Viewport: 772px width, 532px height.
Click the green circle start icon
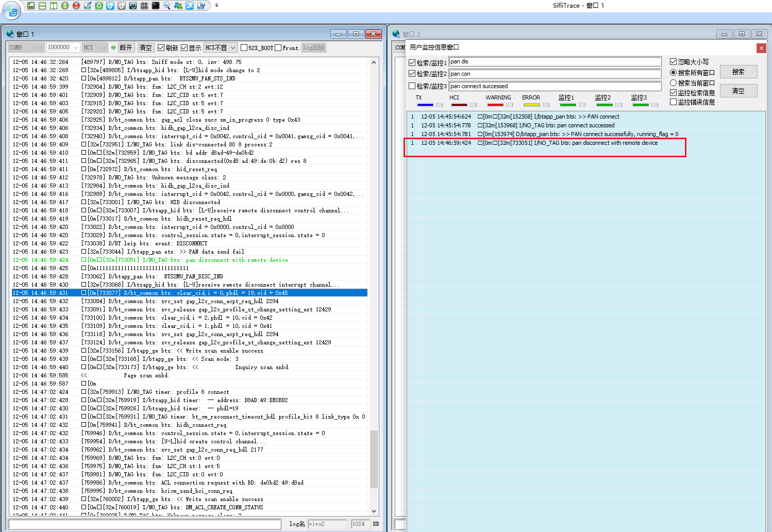click(x=65, y=6)
